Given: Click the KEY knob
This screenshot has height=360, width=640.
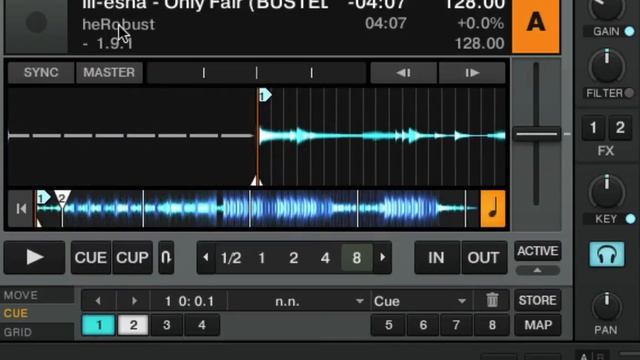Looking at the screenshot, I should pos(607,192).
